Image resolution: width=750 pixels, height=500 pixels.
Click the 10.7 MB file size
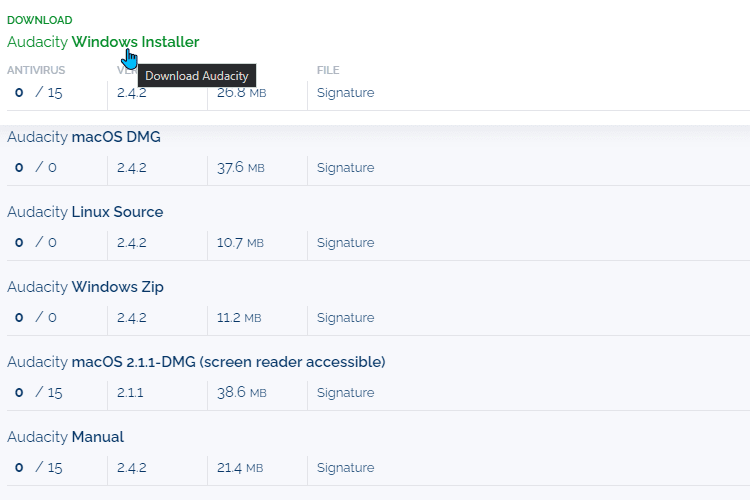(240, 243)
